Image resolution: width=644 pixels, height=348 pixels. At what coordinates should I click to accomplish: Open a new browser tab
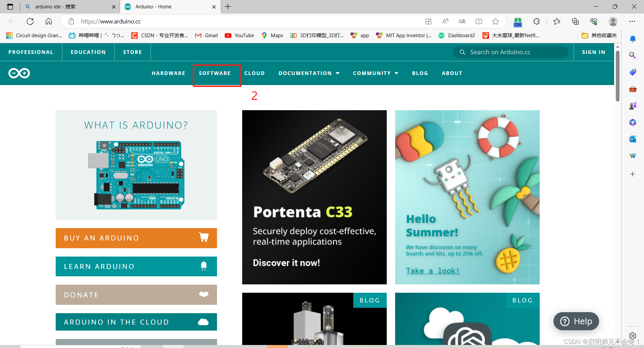[228, 7]
